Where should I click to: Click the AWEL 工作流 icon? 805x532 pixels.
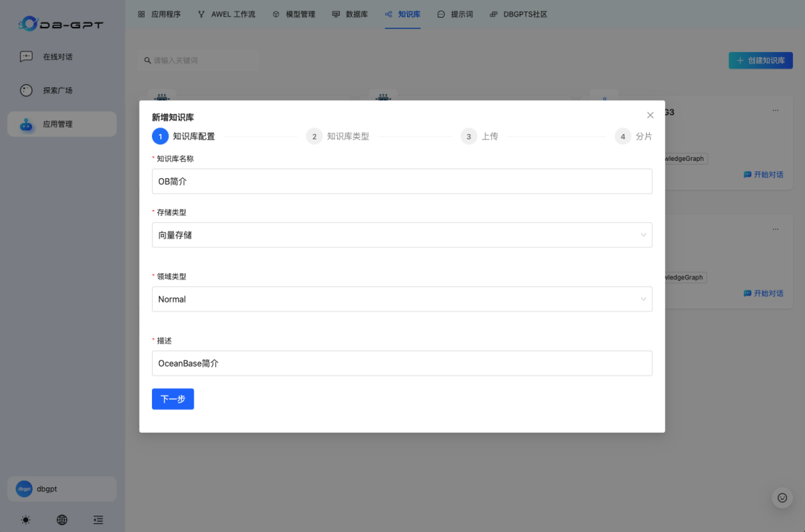[x=203, y=13]
